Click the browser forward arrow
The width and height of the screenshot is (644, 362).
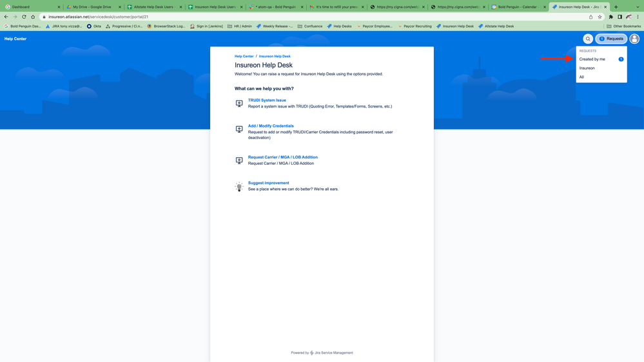tap(15, 17)
